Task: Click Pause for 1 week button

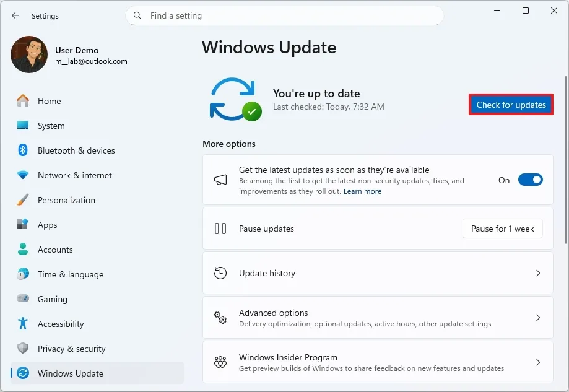Action: click(502, 229)
